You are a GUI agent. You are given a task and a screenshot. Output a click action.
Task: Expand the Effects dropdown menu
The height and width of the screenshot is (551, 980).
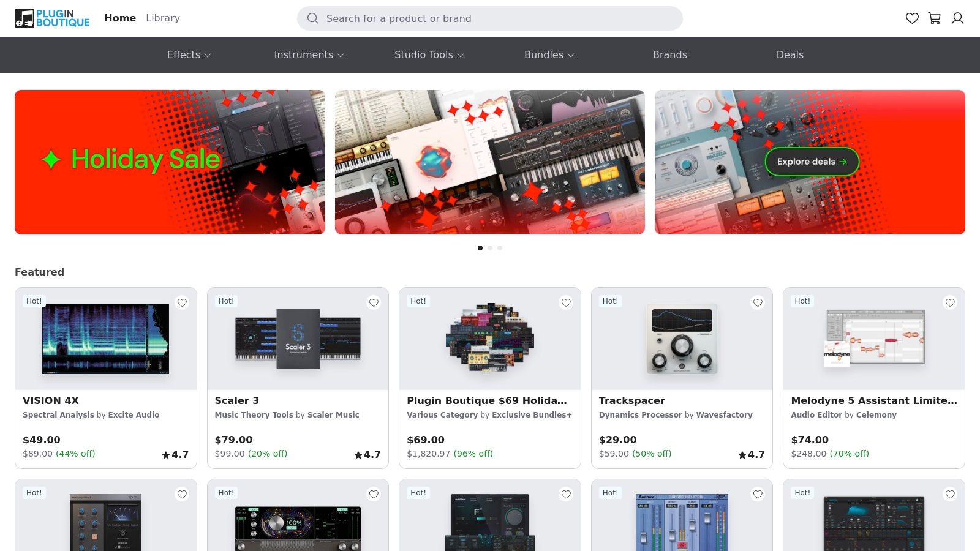(188, 55)
